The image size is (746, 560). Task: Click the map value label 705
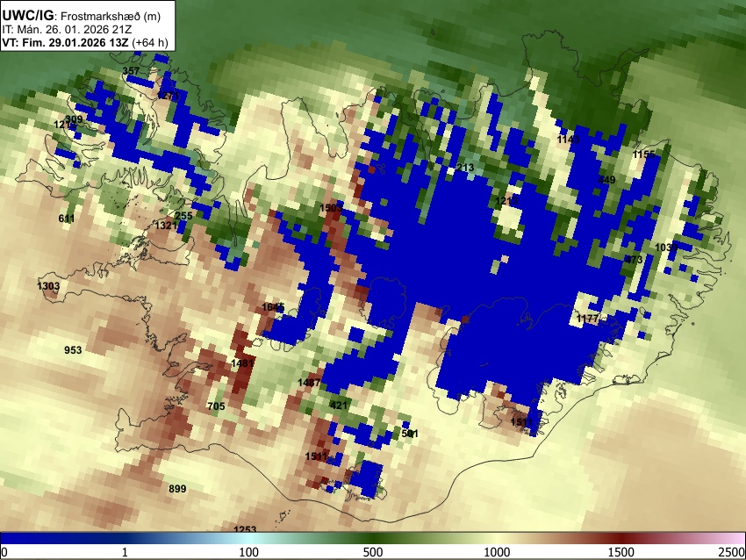[216, 406]
